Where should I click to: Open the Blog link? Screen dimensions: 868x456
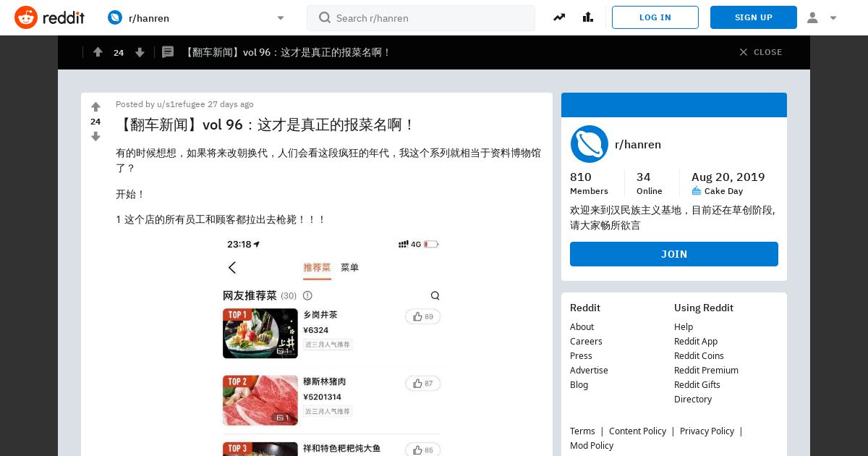(579, 384)
